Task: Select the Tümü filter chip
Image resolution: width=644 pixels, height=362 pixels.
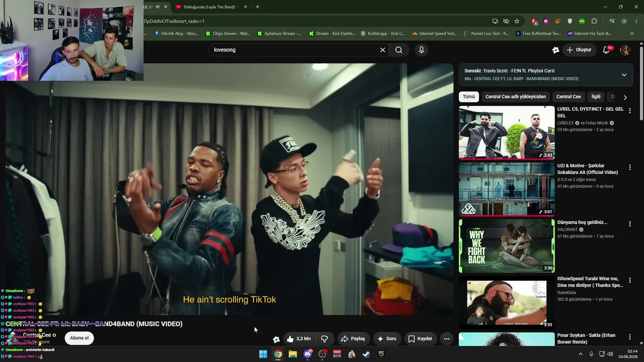Action: click(469, 97)
